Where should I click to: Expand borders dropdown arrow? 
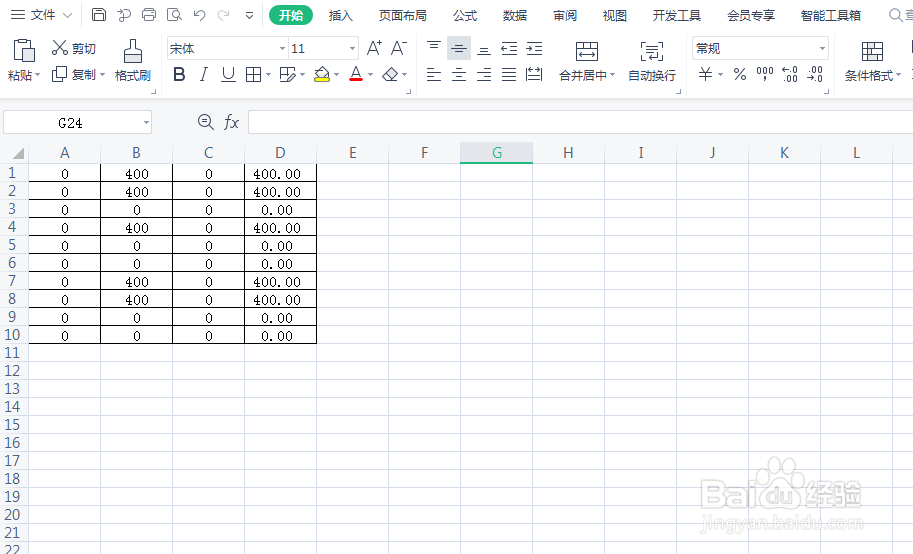268,75
